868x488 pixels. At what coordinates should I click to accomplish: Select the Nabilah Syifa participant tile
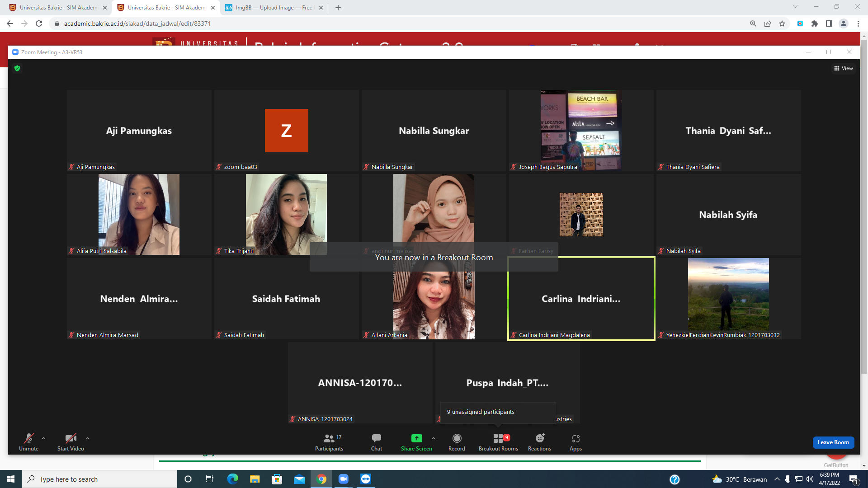[729, 215]
